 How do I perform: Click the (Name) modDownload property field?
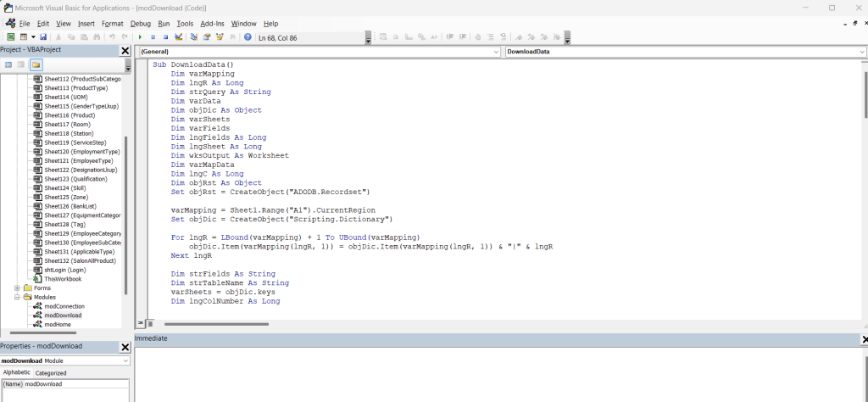pyautogui.click(x=65, y=383)
